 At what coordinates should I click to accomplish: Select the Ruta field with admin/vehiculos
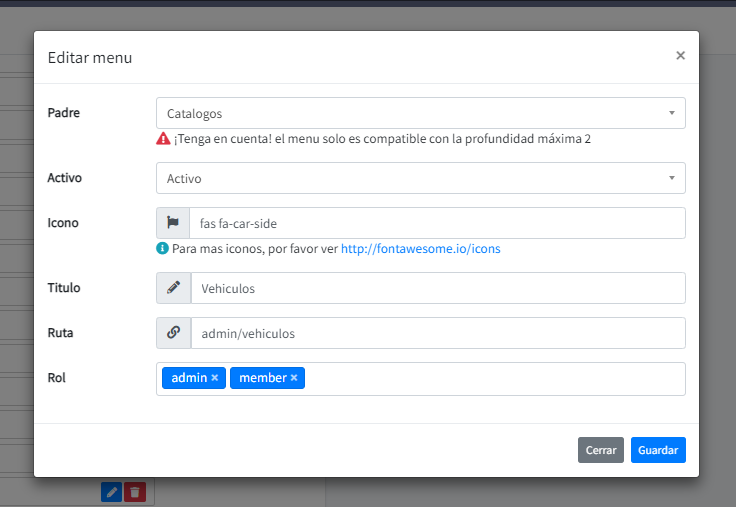point(436,333)
